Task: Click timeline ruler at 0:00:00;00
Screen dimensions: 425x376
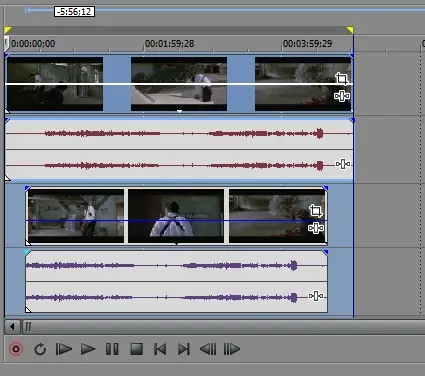Action: (33, 44)
